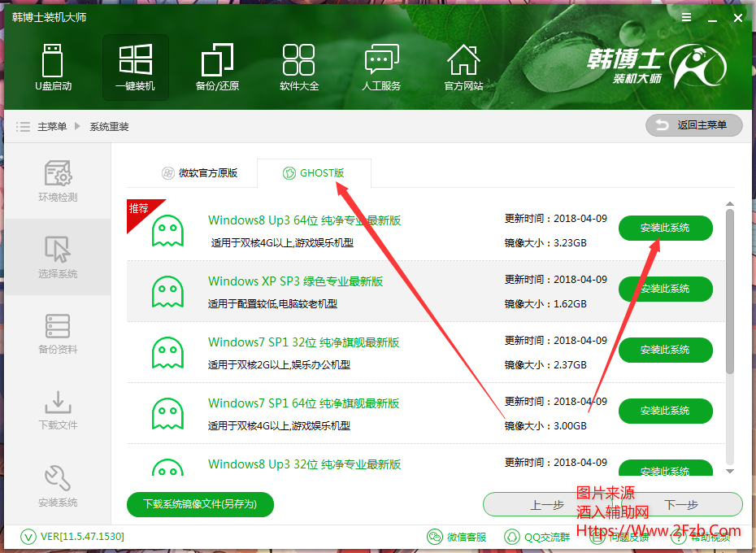Click the ghost icon for Windows7 SP1 64位
This screenshot has height=553, width=756.
[x=167, y=414]
